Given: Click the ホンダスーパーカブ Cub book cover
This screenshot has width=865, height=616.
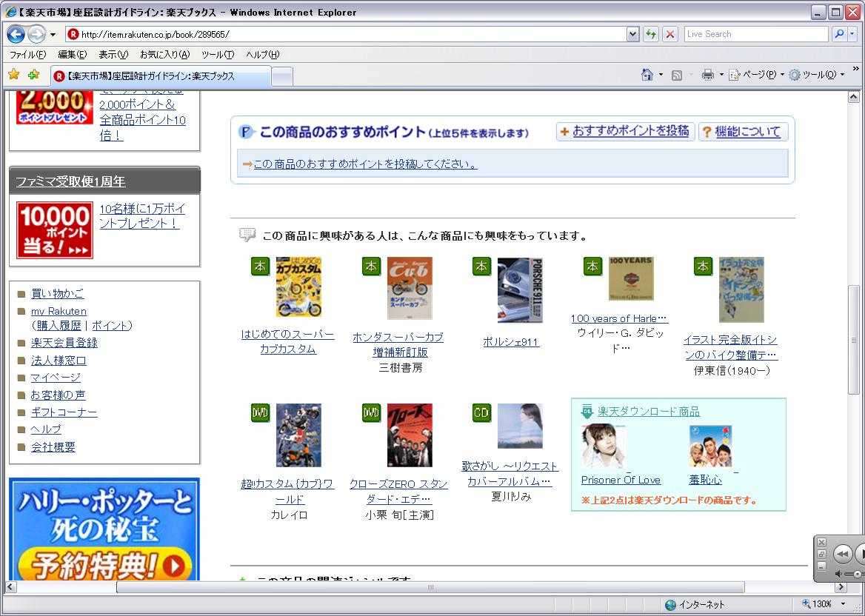Looking at the screenshot, I should pyautogui.click(x=410, y=288).
